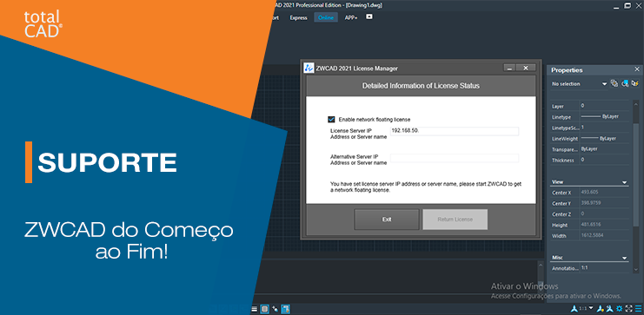This screenshot has height=315, width=644.
Task: Close the Properties panel
Action: (637, 69)
